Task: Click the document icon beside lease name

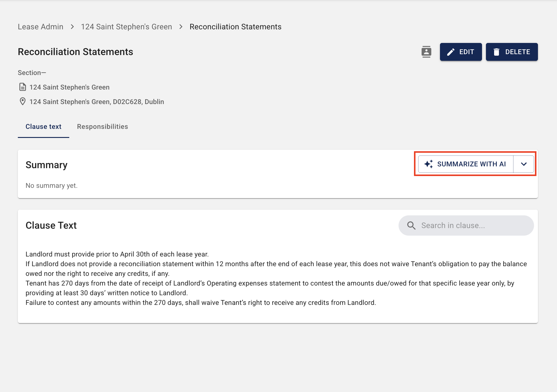Action: [x=22, y=87]
